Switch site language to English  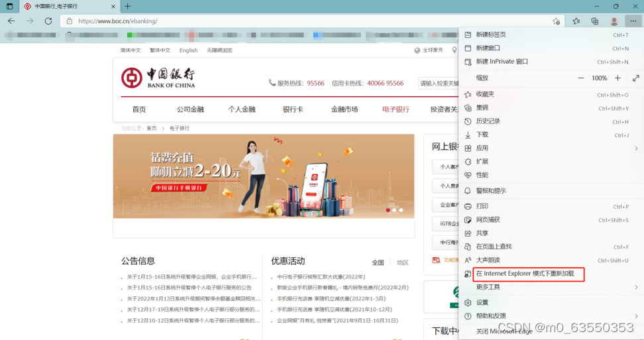coord(189,50)
